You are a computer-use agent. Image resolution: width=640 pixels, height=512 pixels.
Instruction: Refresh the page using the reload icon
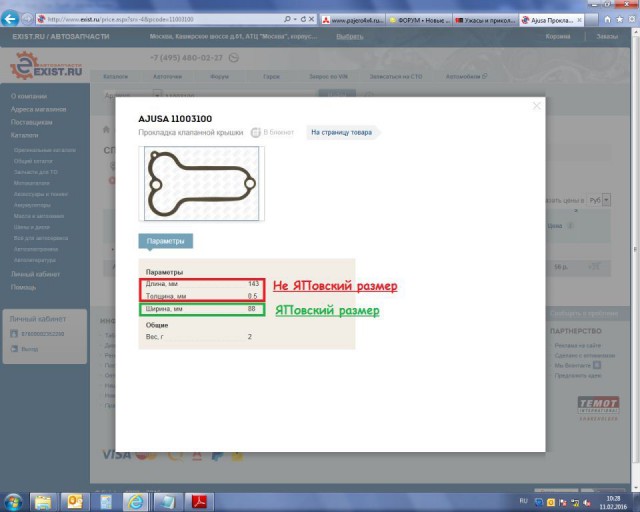point(303,19)
